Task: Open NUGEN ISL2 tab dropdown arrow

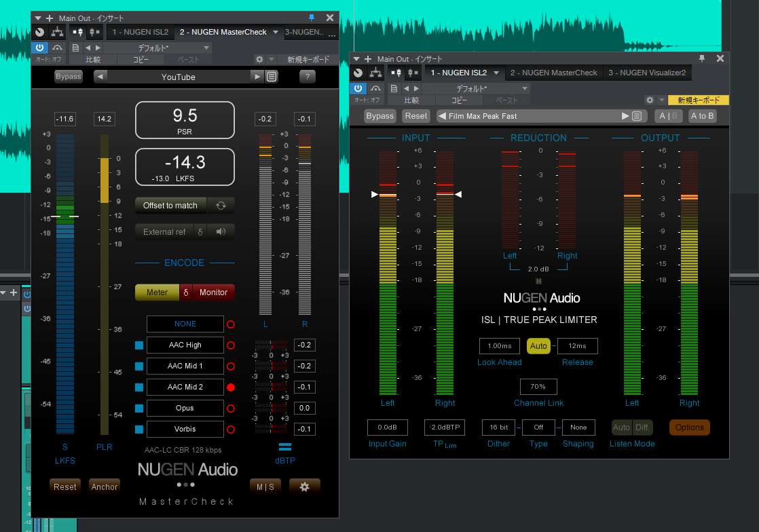Action: (x=496, y=73)
